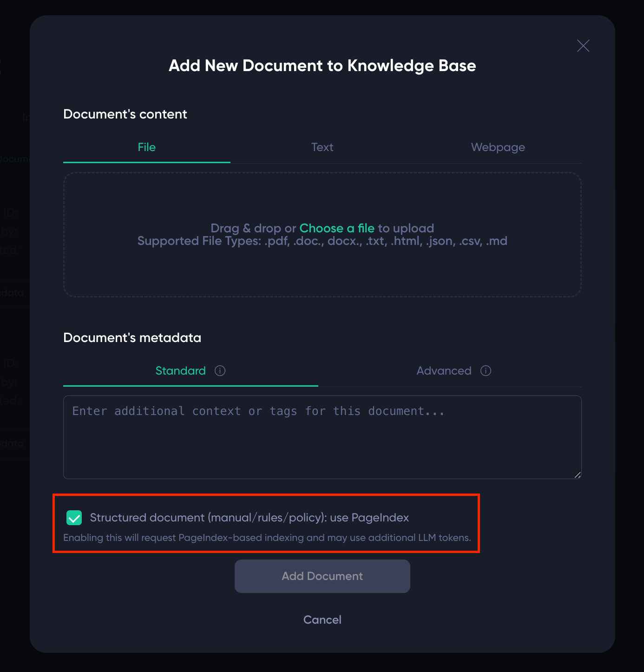Click the PageIndex LLM tokens notice text
644x672 pixels.
(x=267, y=538)
